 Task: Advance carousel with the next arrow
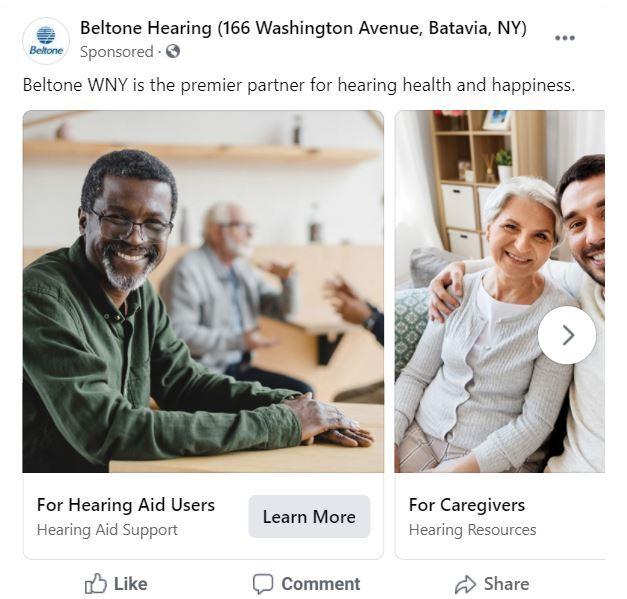pos(567,335)
